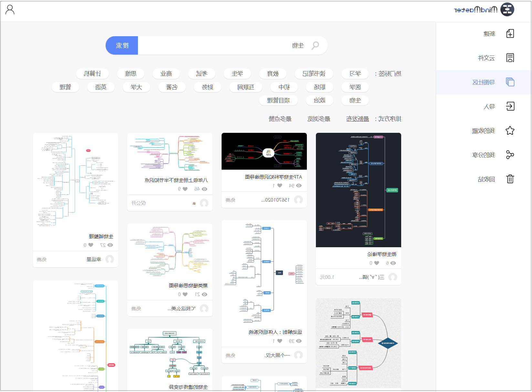Viewport: 532px width, 392px height.
Task: Open 我的收藏 star icon
Action: pyautogui.click(x=510, y=131)
